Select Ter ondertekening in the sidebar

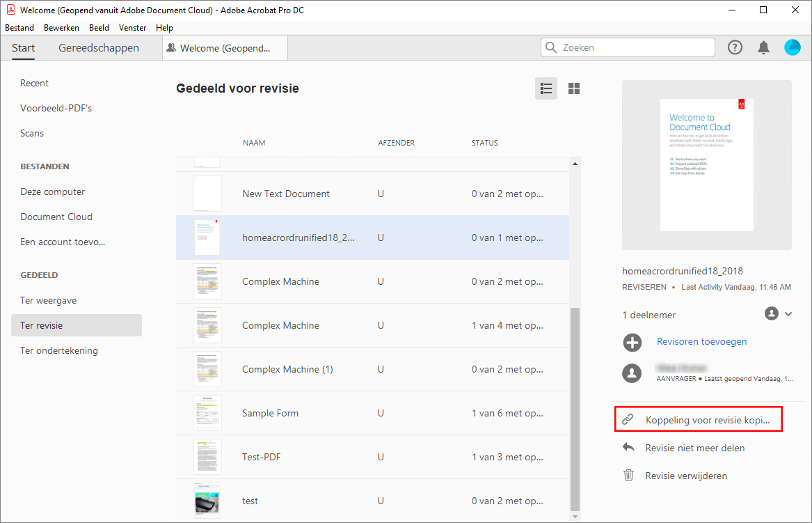coord(59,350)
